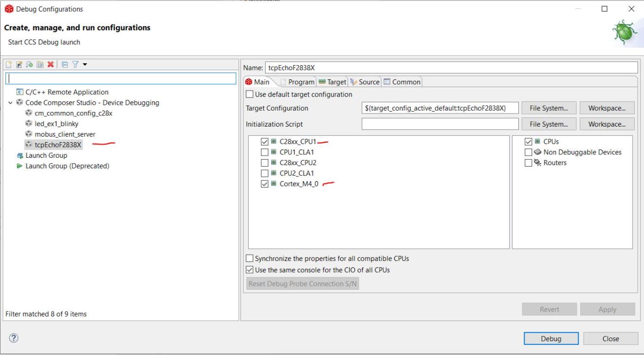
Task: Open the filter options dropdown arrow
Action: point(85,65)
